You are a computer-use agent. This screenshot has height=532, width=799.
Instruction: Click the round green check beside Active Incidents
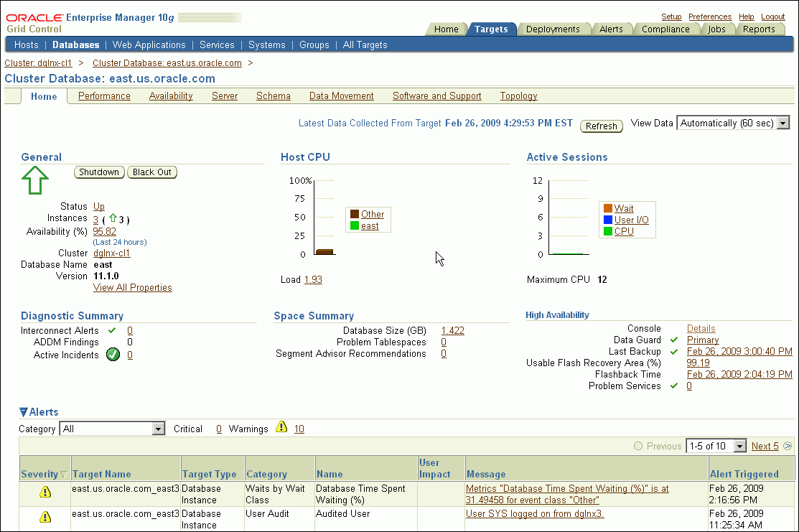pyautogui.click(x=113, y=354)
